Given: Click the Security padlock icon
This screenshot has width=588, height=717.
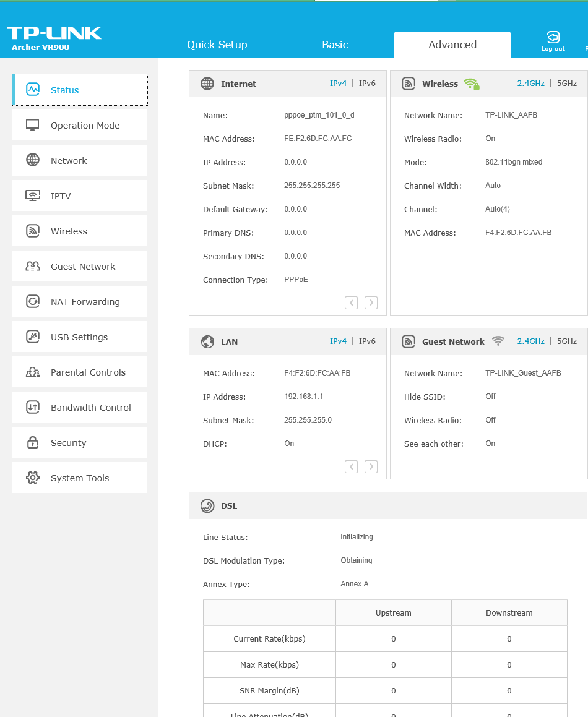Looking at the screenshot, I should (x=33, y=443).
